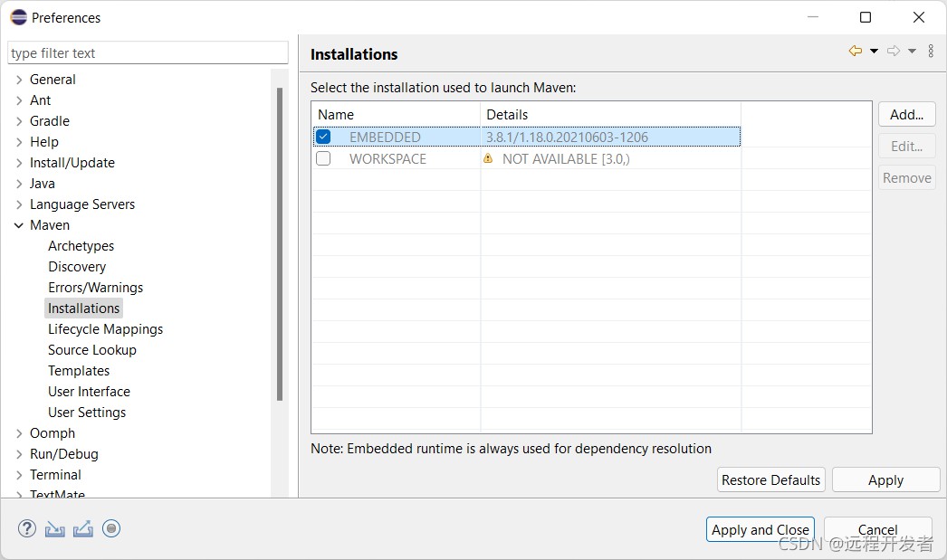This screenshot has width=947, height=560.
Task: Expand the Java tree node
Action: tap(19, 184)
